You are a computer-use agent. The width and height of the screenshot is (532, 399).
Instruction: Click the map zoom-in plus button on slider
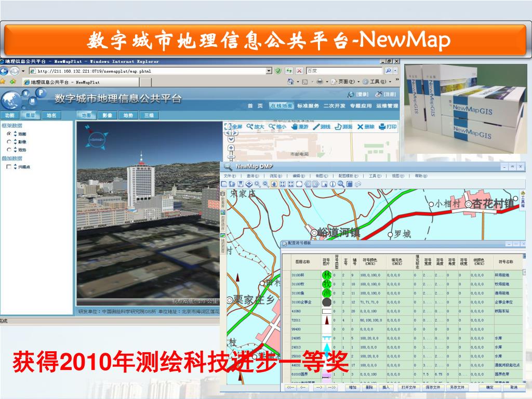231,148
